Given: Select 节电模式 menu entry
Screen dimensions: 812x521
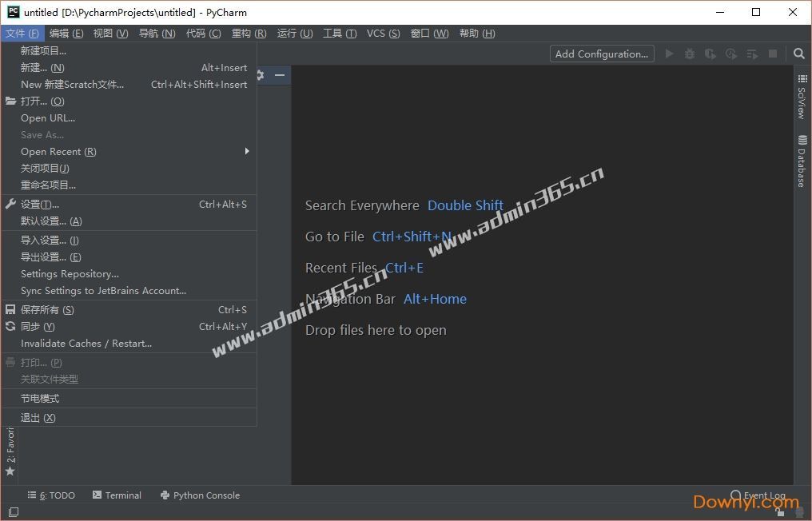Looking at the screenshot, I should [129, 398].
